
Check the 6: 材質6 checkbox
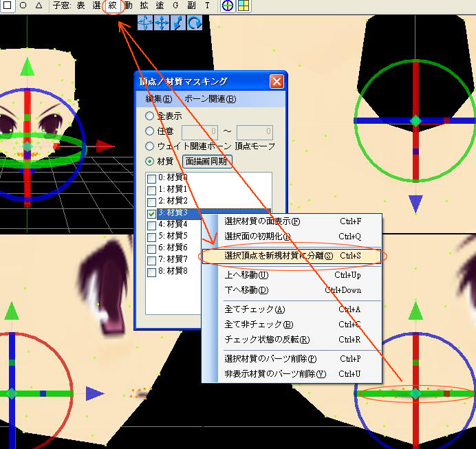coord(151,249)
